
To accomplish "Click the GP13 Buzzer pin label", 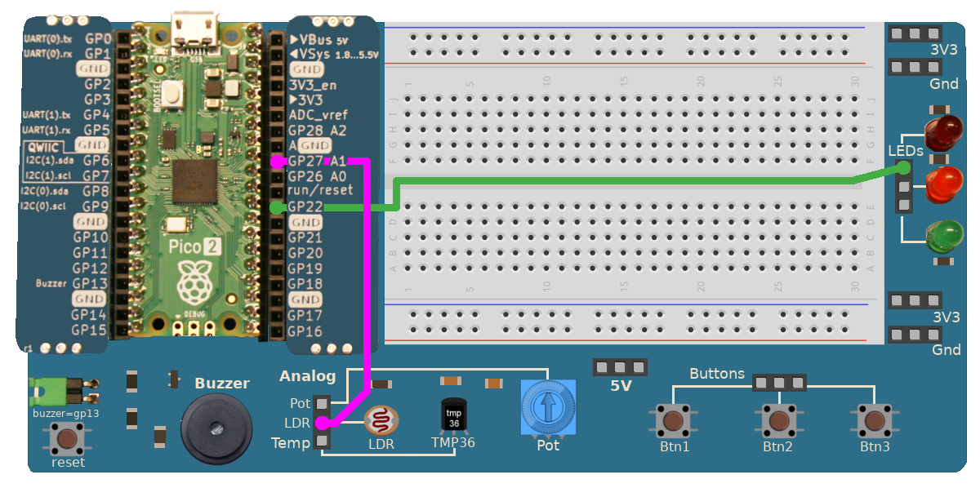I will point(91,284).
